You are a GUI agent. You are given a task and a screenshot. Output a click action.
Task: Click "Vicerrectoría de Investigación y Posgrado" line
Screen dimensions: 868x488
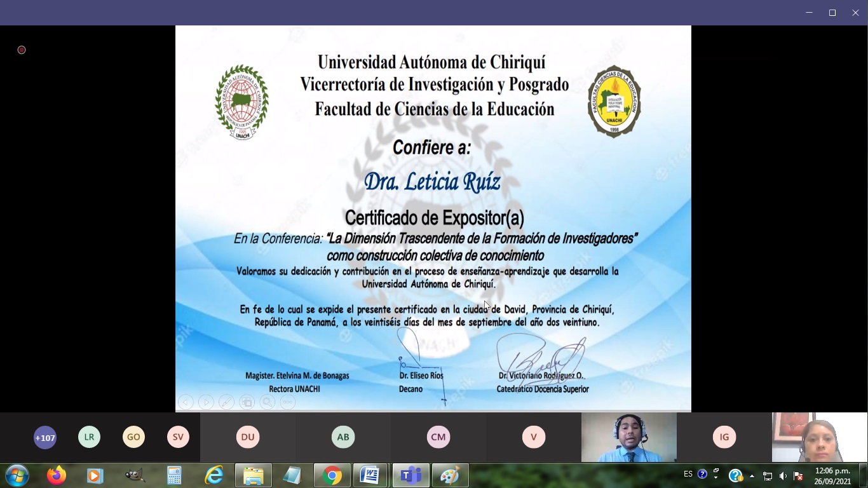pos(435,85)
